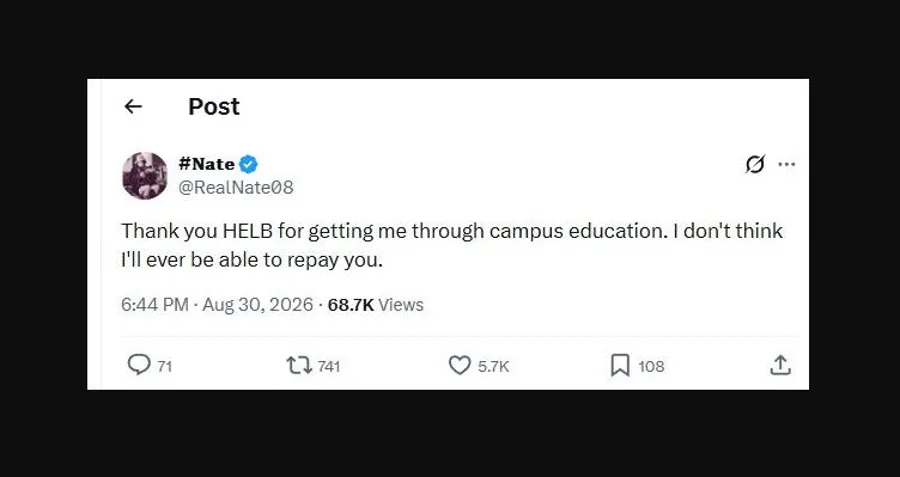This screenshot has height=477, width=900.
Task: Visit the @RealNate08 handle link
Action: coord(236,188)
